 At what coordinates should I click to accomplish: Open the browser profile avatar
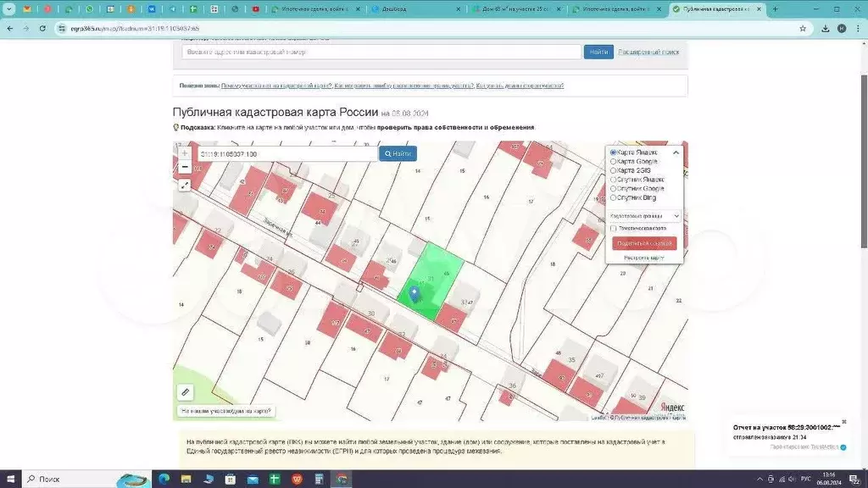tap(842, 28)
